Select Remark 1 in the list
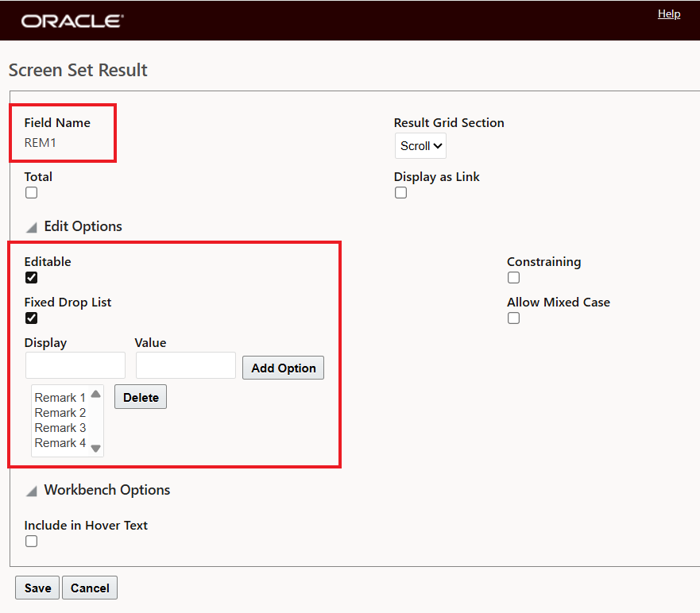Image resolution: width=700 pixels, height=613 pixels. (60, 398)
